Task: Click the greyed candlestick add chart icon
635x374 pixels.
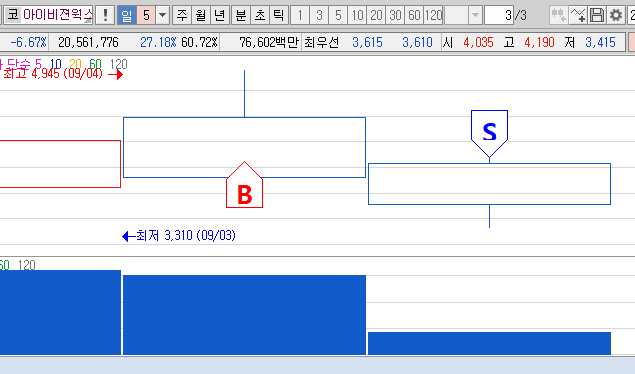Action: [x=559, y=15]
